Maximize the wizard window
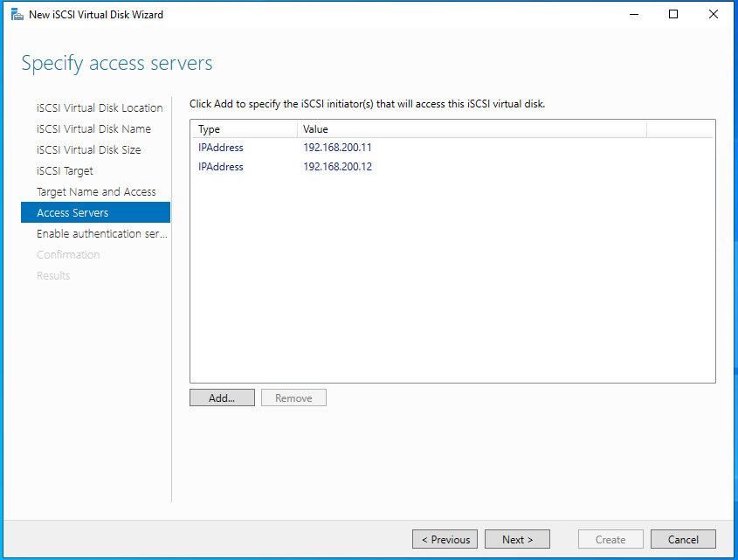The image size is (738, 560). (x=672, y=14)
